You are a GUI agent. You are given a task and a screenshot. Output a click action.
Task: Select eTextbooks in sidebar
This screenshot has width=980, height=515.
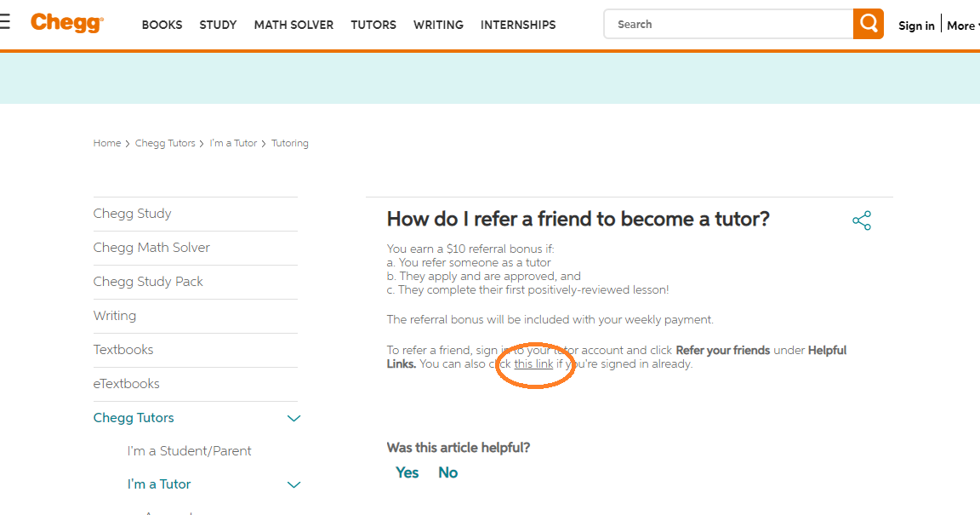pyautogui.click(x=126, y=384)
